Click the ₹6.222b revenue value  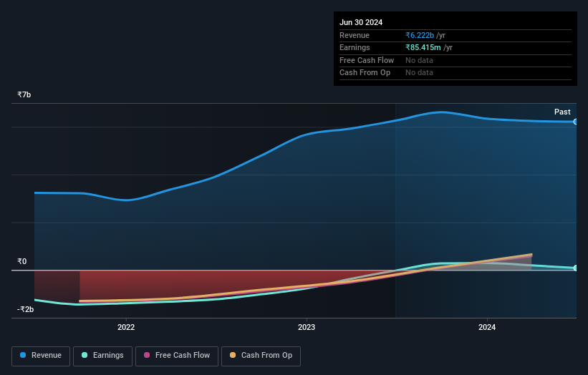coord(420,35)
